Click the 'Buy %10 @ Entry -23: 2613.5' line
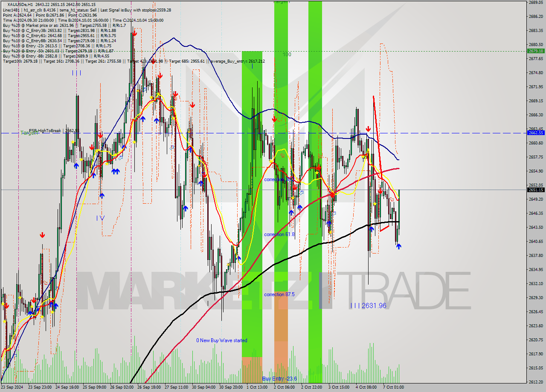This screenshot has width=546, height=392. coord(57,46)
